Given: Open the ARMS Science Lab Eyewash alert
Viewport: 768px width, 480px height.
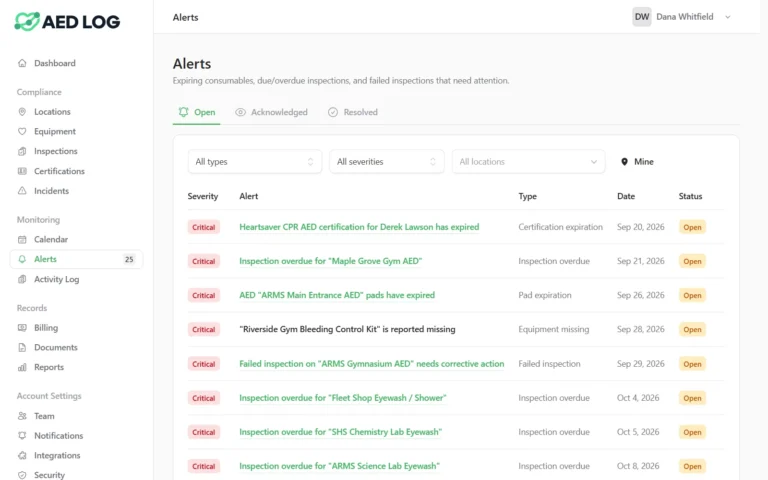Looking at the screenshot, I should pos(339,466).
